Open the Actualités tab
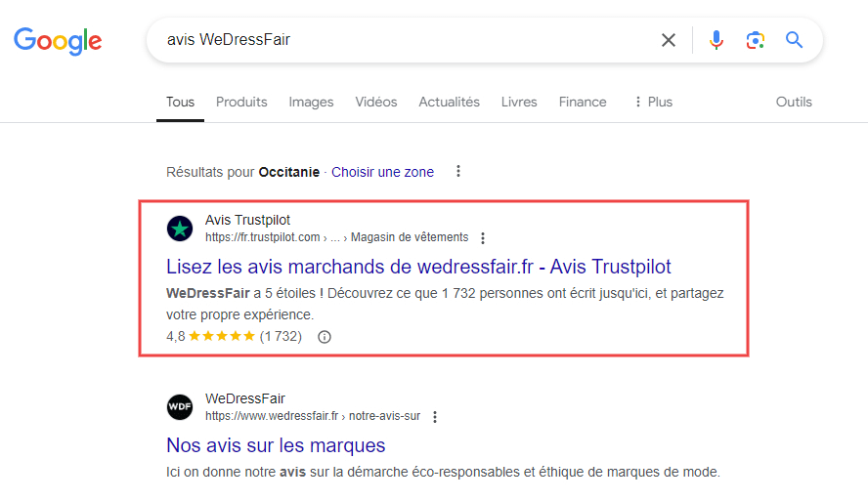 449,102
